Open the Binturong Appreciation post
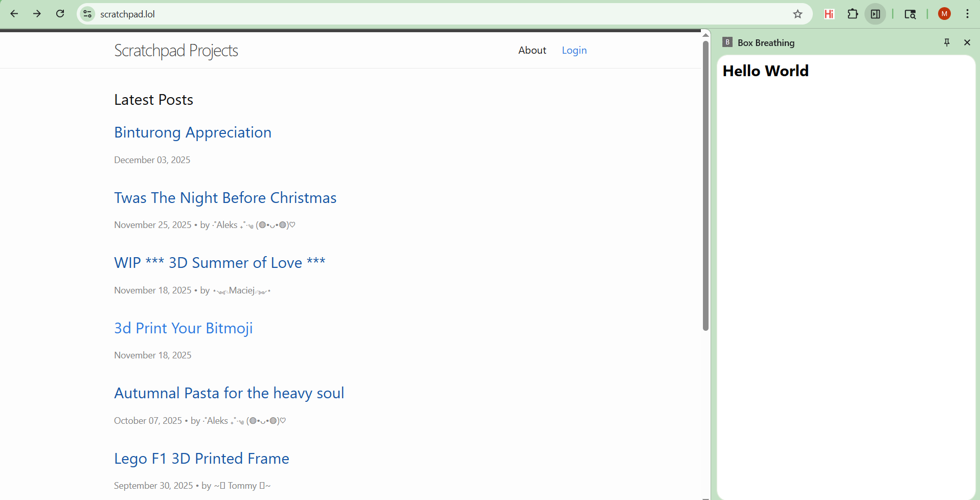This screenshot has width=980, height=500. (x=193, y=132)
